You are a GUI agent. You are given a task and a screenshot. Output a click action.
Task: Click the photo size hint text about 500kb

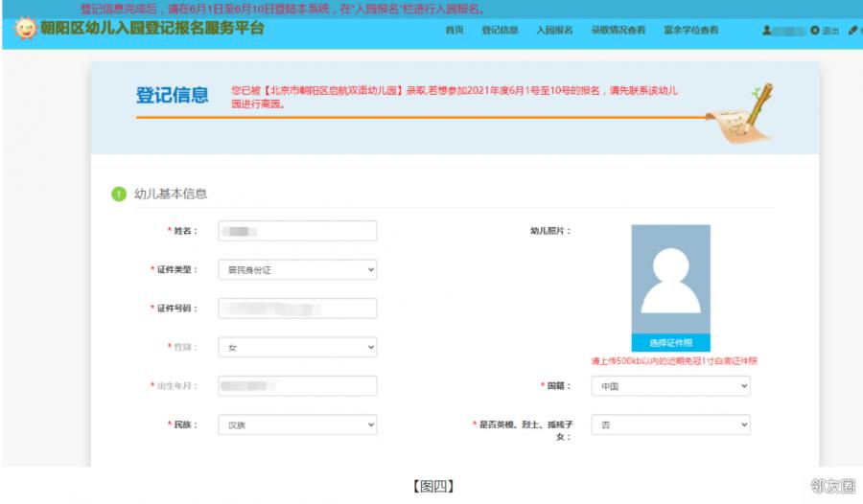point(674,361)
